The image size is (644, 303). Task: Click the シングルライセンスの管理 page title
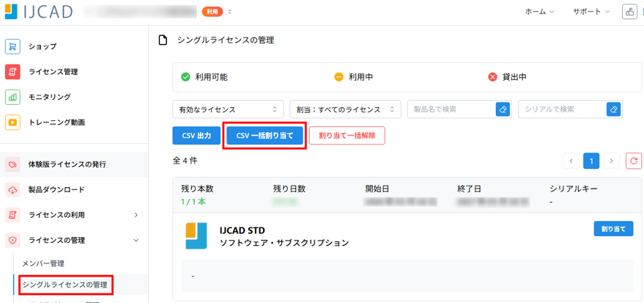coord(226,40)
